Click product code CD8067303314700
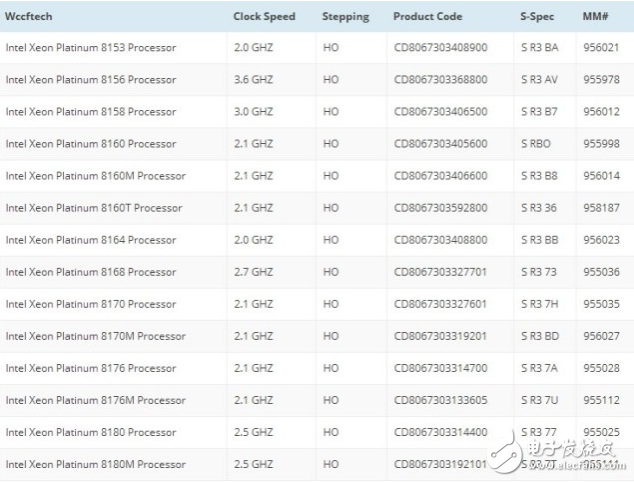The image size is (634, 482). tap(441, 368)
